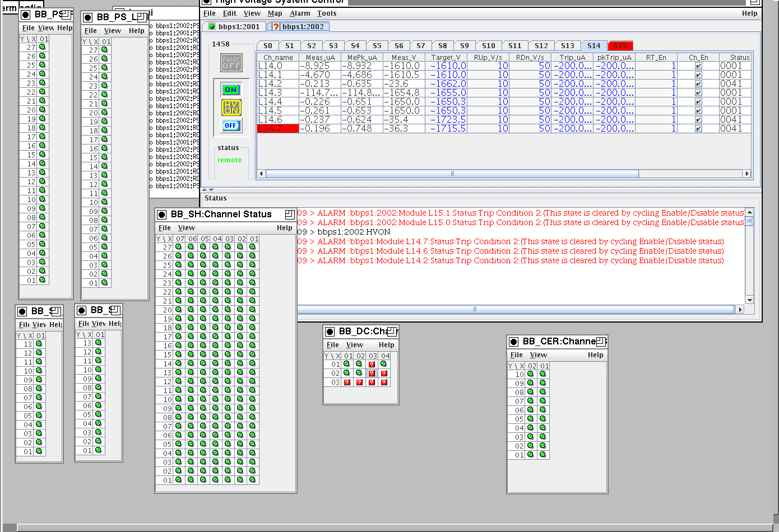
Task: Toggle Ch_En checkbox for channel L14.7
Action: (698, 128)
